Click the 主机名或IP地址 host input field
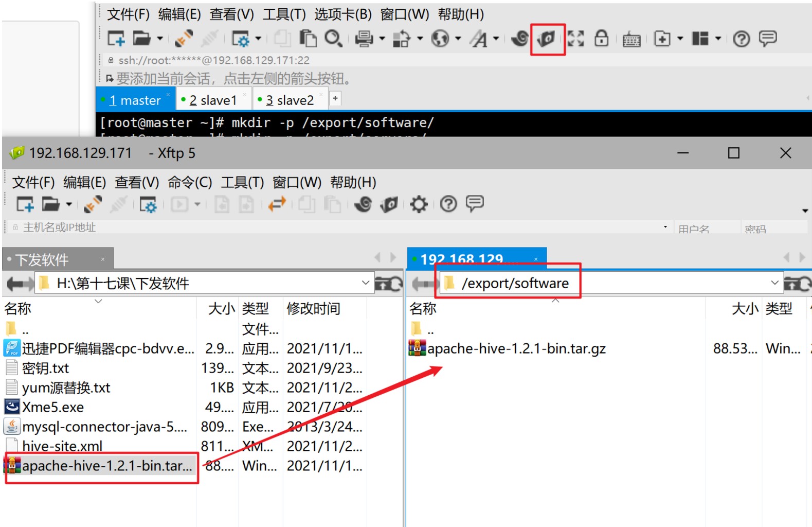This screenshot has height=527, width=812. tap(339, 227)
